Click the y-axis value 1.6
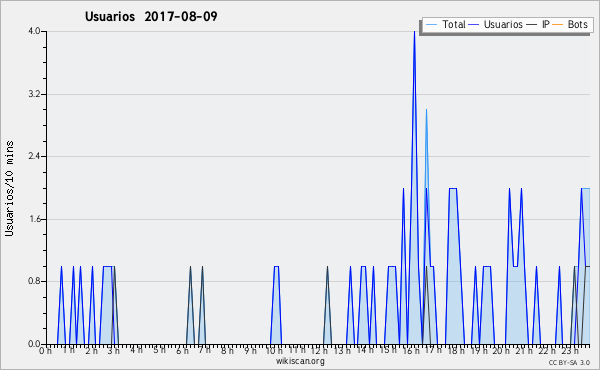This screenshot has width=600, height=370. 34,219
